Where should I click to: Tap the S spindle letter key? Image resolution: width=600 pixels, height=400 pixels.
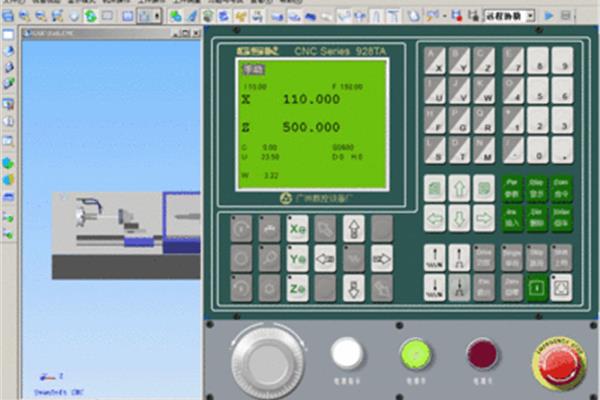[435, 150]
